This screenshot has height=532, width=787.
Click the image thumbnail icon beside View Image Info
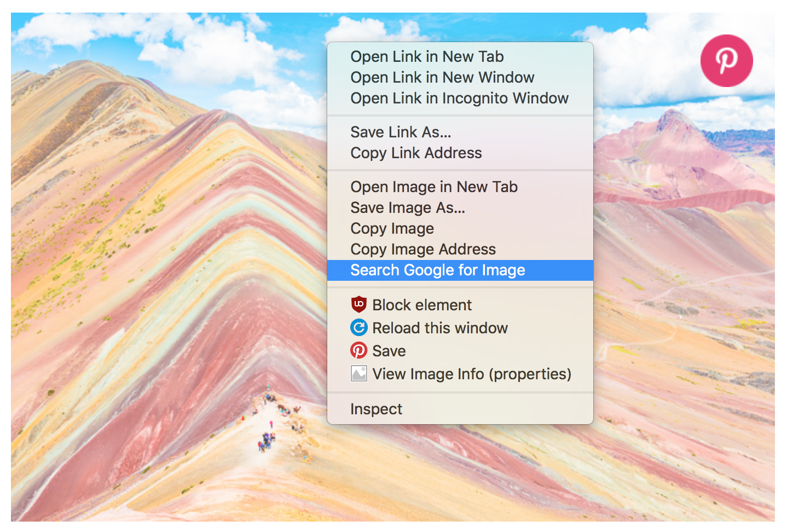tap(359, 374)
